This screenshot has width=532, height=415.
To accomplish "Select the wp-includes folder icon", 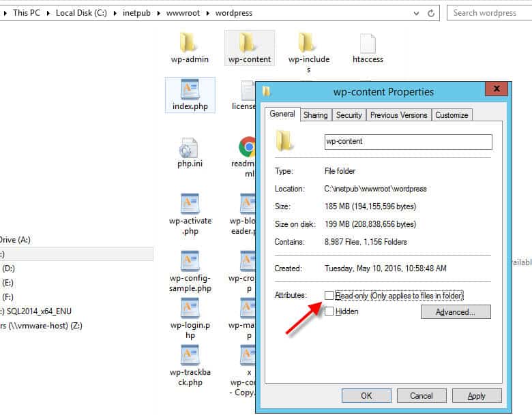I will [x=308, y=43].
